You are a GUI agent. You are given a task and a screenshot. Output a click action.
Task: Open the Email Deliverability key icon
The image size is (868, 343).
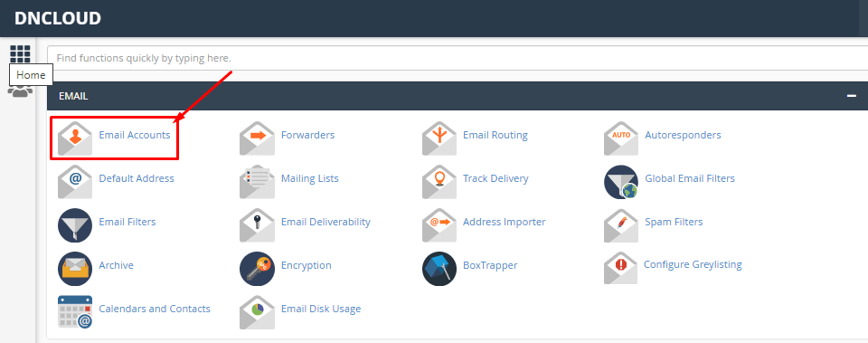tap(257, 225)
